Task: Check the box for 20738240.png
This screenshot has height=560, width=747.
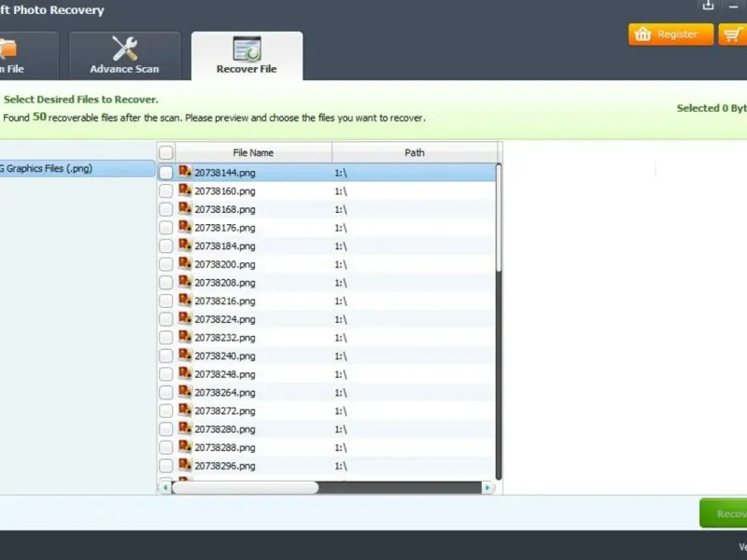Action: 166,356
